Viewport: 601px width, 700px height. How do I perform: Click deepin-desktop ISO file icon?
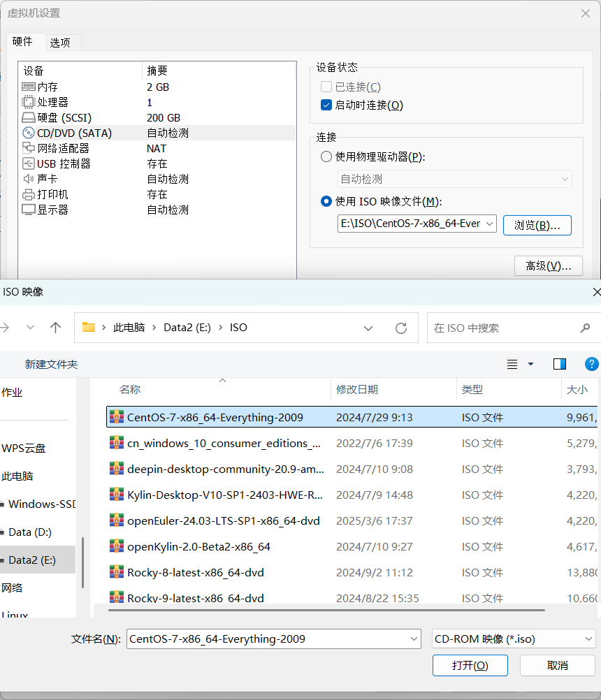[x=117, y=468]
